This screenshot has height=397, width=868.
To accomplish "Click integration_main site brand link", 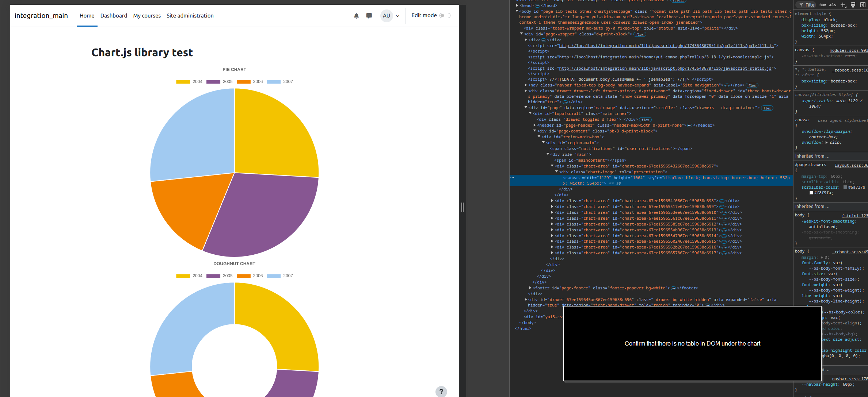I will (x=41, y=16).
